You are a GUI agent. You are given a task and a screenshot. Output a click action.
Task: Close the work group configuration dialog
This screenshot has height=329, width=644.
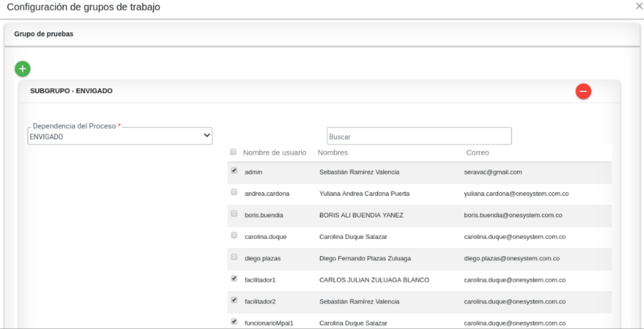[638, 6]
